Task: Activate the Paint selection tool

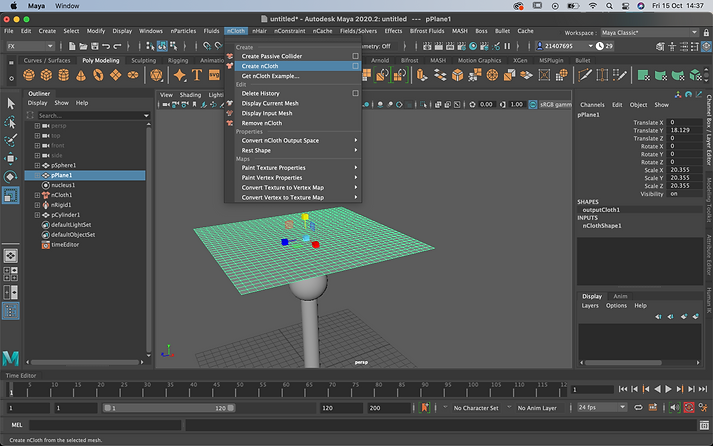Action: (x=10, y=140)
